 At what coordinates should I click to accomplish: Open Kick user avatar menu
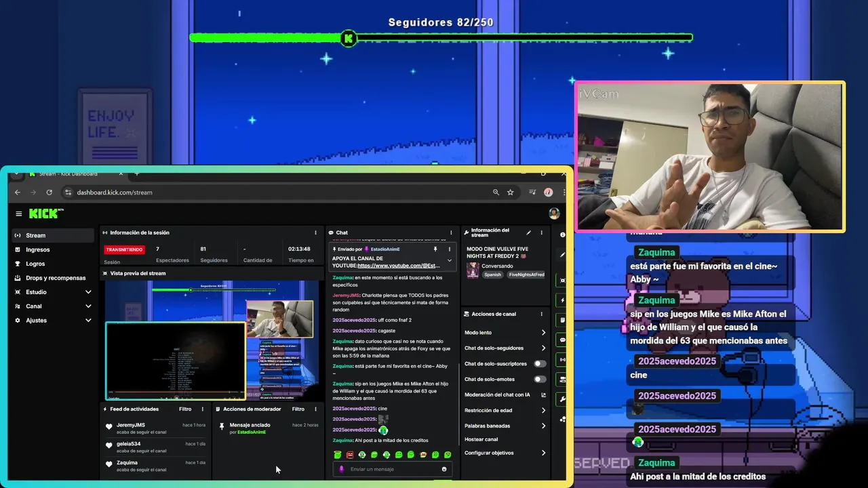click(554, 213)
